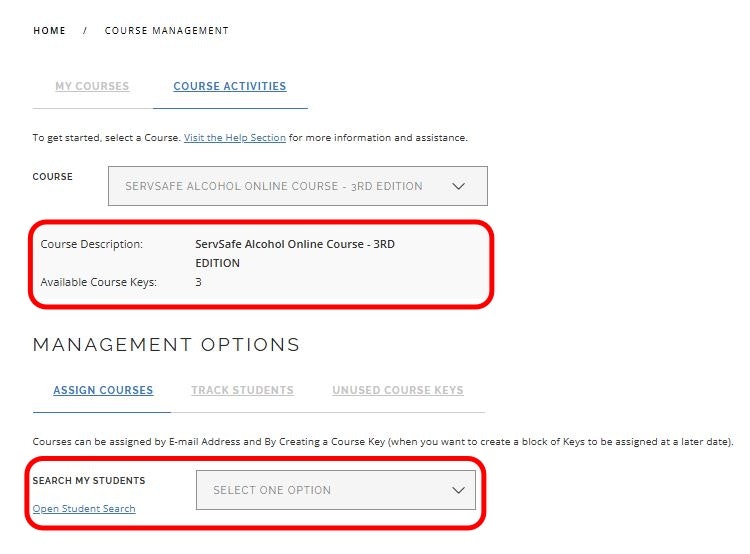Viewport: 750px width, 554px height.
Task: Navigate to Home in the breadcrumb
Action: [x=49, y=31]
